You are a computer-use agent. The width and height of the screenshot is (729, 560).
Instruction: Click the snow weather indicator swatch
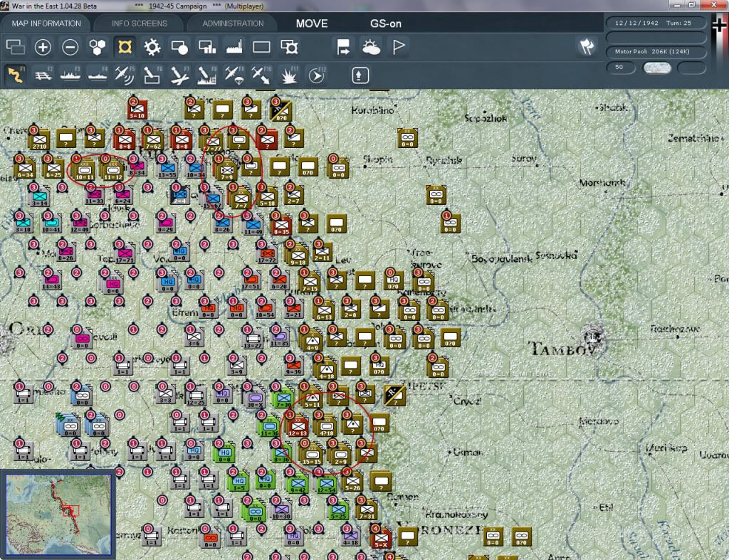656,68
